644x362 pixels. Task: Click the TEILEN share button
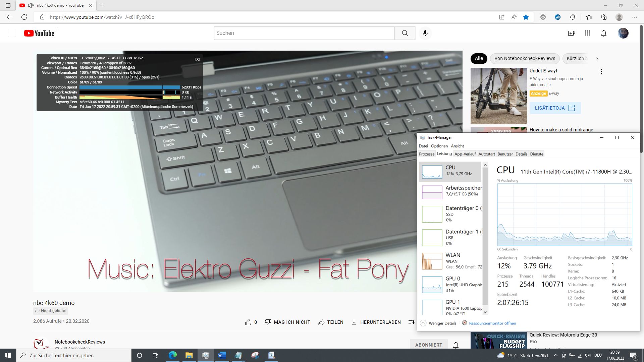pos(331,322)
